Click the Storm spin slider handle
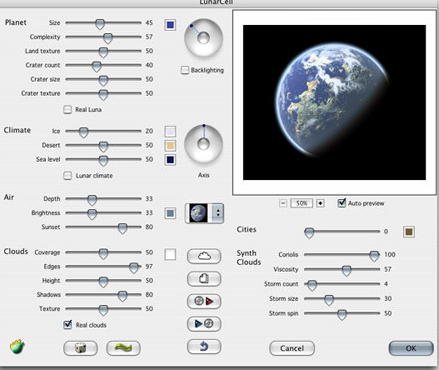Screen dimensions: 439x370 pos(342,314)
